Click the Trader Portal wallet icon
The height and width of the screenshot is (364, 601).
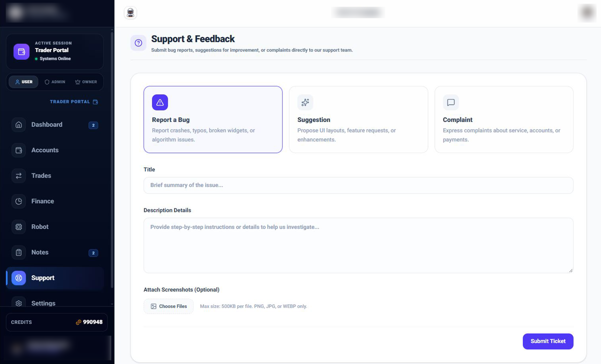[x=21, y=52]
